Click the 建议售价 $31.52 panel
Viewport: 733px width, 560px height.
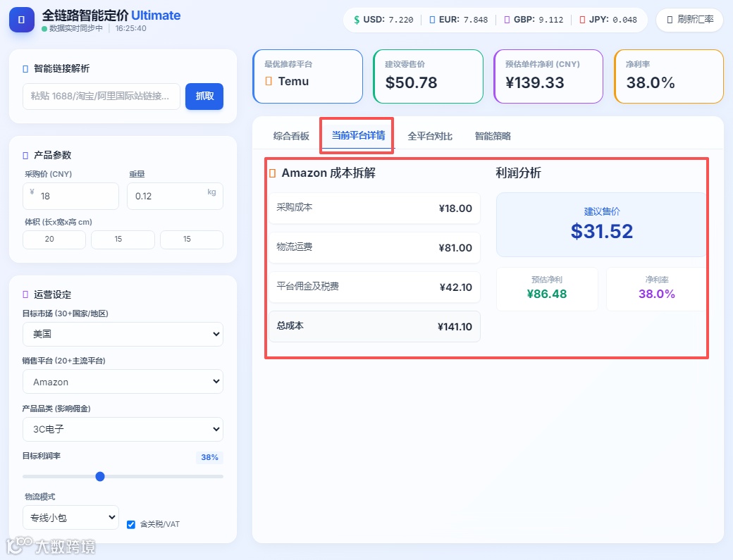click(x=601, y=225)
